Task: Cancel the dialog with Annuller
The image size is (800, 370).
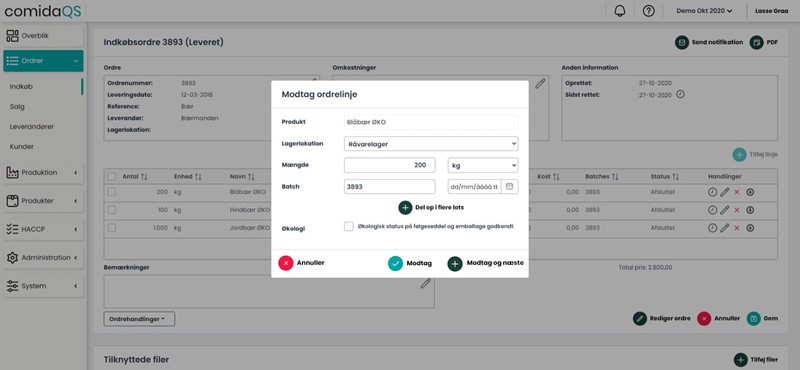Action: coord(301,263)
